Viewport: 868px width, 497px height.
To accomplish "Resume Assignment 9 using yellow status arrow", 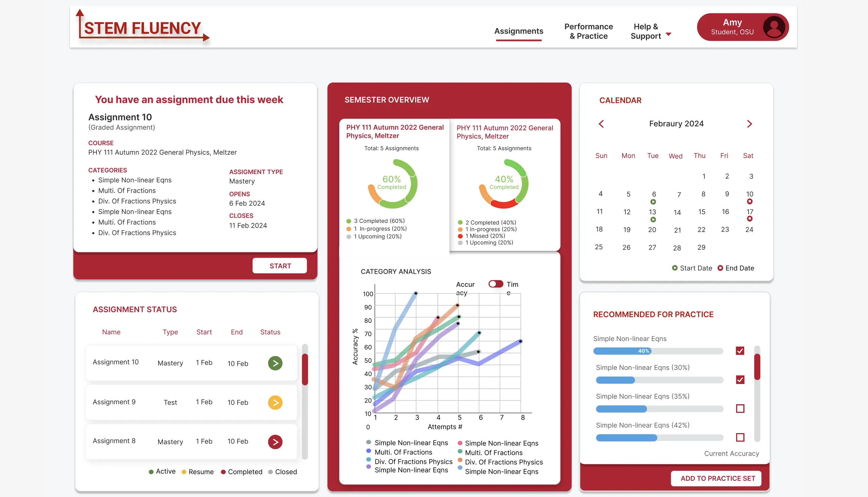I will (x=275, y=403).
